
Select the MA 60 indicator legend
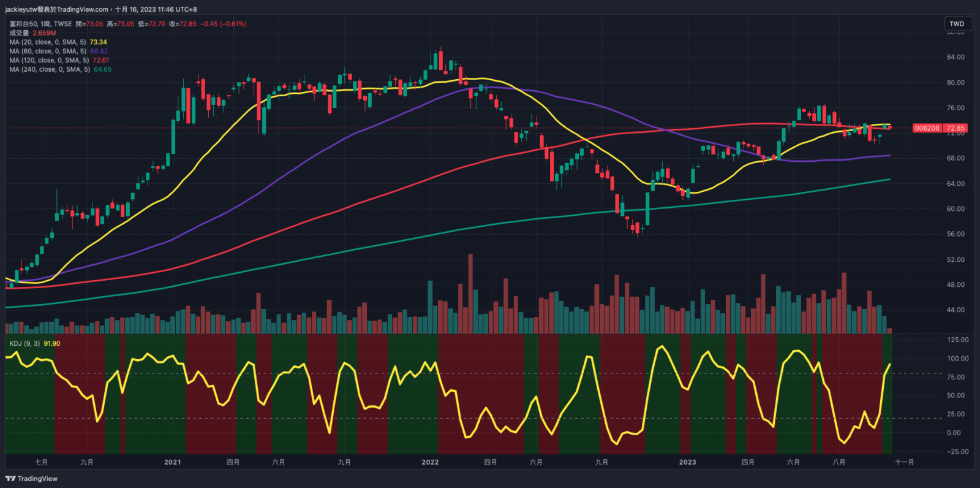(48, 51)
